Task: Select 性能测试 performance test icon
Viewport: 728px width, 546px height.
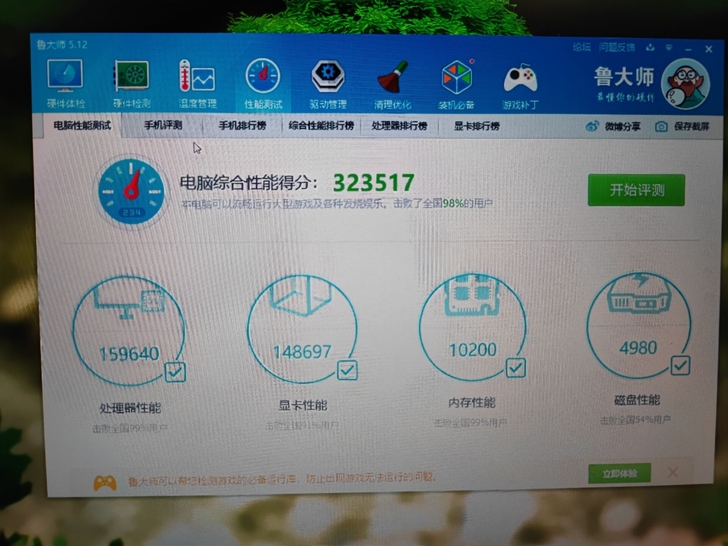Action: [x=263, y=76]
